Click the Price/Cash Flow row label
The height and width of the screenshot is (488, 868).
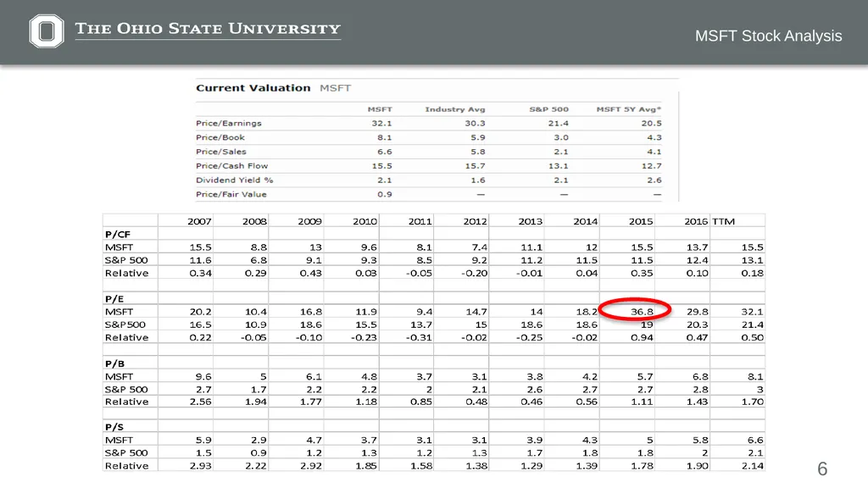232,166
